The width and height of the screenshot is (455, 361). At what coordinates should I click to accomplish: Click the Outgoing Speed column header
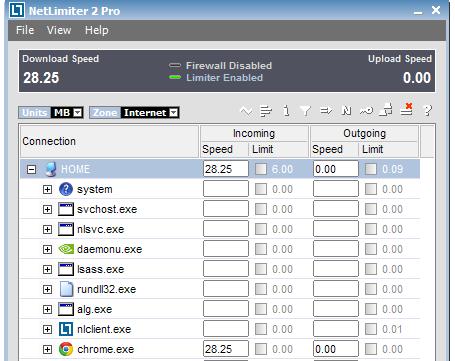point(334,149)
